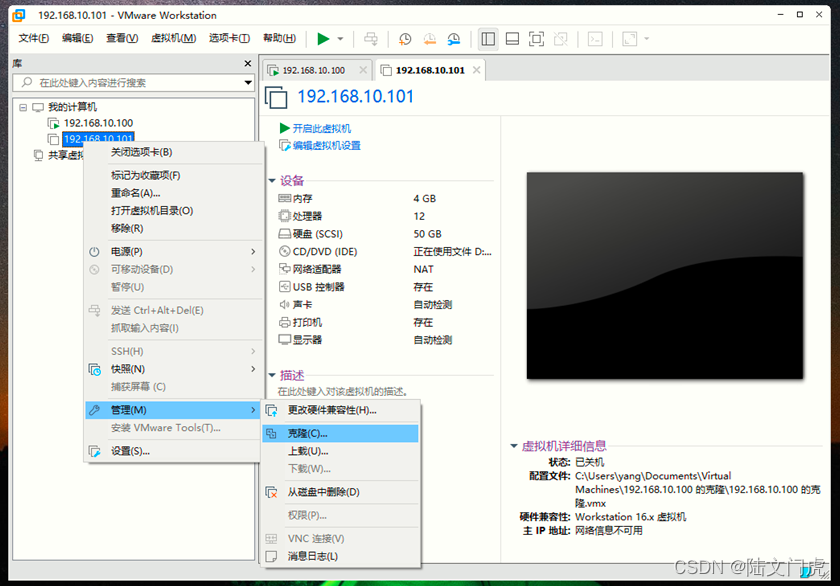840x586 pixels.
Task: Choose 重命名(A)... from context menu
Action: 174,193
